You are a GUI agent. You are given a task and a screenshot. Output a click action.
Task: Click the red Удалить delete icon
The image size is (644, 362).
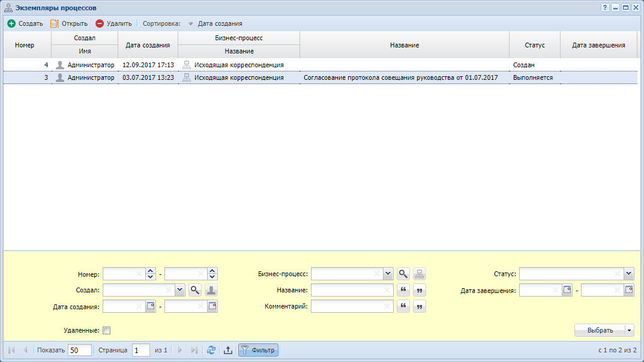(100, 23)
